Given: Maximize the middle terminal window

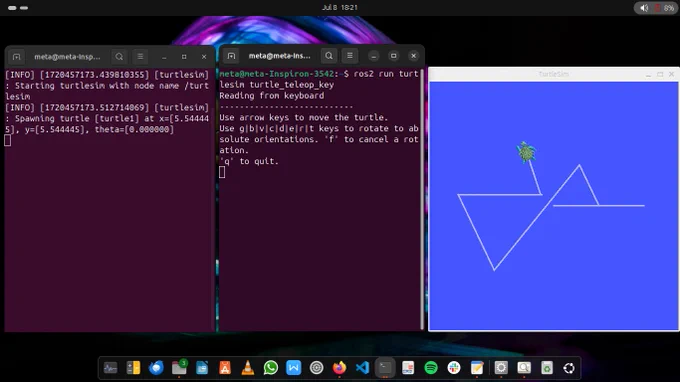Looking at the screenshot, I should pyautogui.click(x=393, y=56).
